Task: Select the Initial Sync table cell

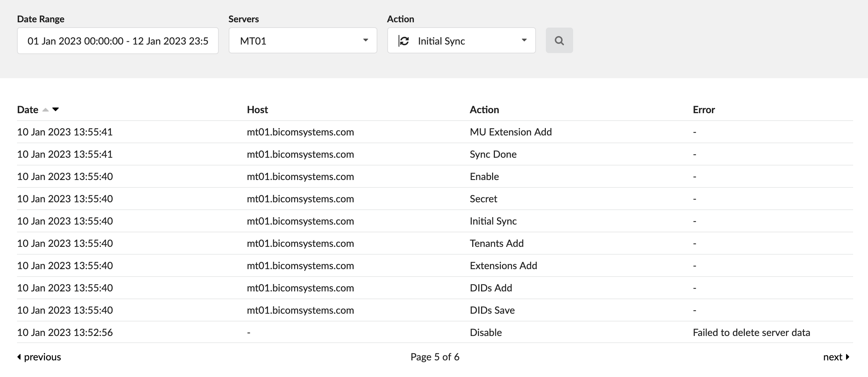Action: coord(493,221)
